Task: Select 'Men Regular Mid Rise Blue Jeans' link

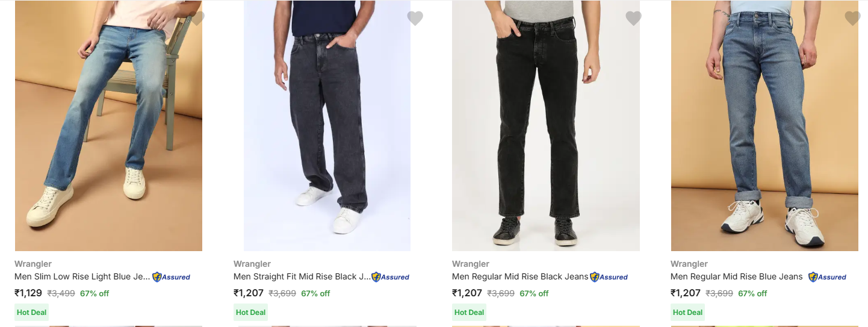Action: coord(736,277)
